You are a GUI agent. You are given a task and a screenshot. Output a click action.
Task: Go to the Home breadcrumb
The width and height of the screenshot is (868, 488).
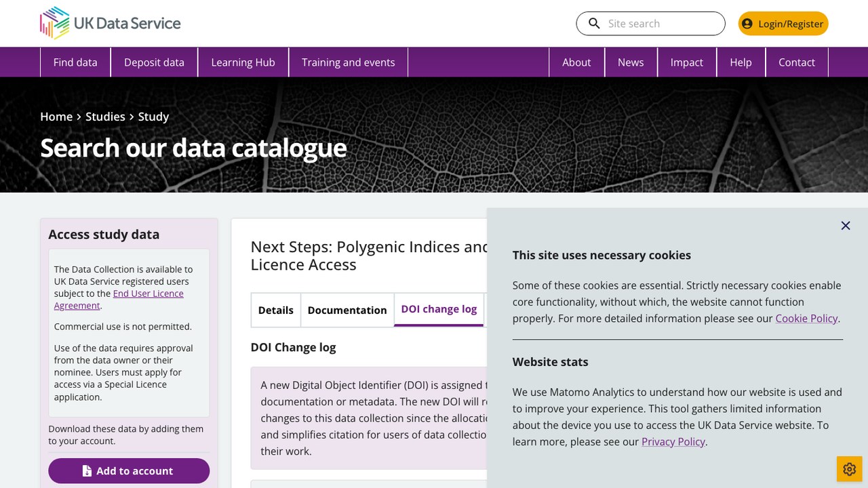pyautogui.click(x=56, y=117)
